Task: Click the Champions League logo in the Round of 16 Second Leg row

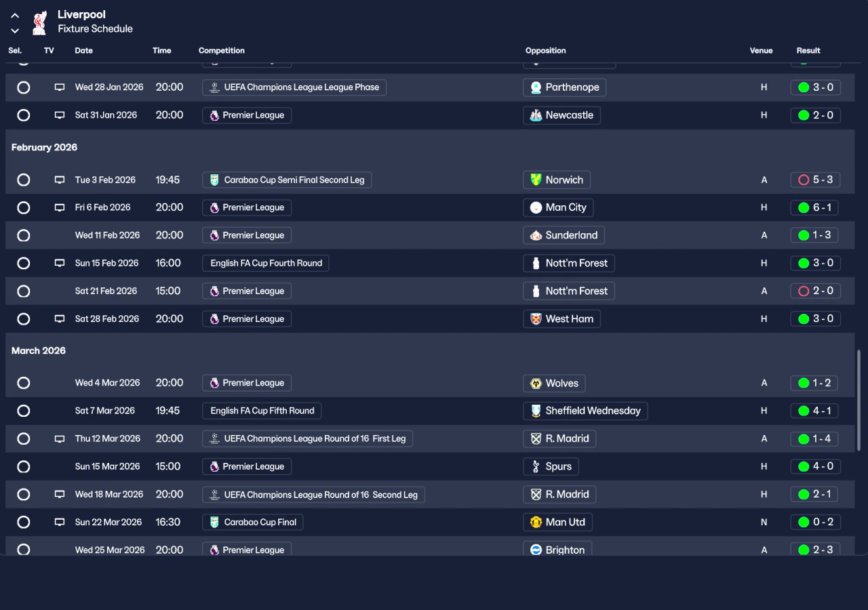Action: (x=214, y=494)
